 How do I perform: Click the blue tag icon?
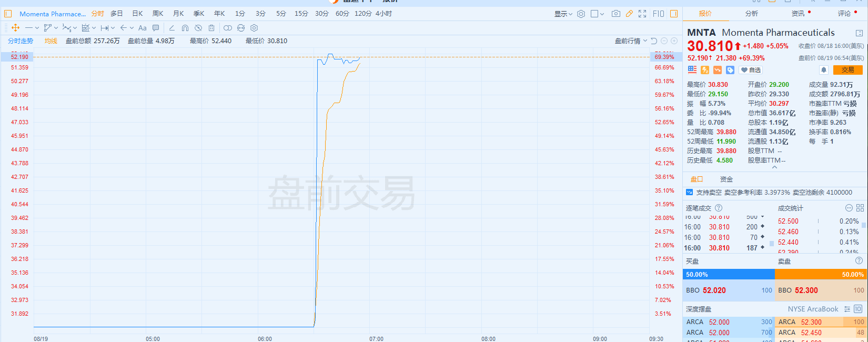(730, 70)
